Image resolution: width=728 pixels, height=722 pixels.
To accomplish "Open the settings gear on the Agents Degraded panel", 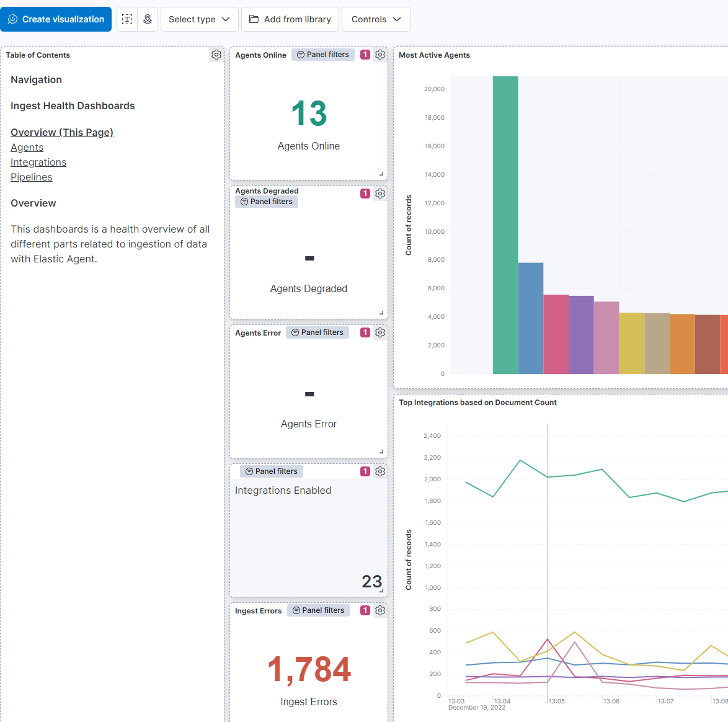I will (380, 194).
